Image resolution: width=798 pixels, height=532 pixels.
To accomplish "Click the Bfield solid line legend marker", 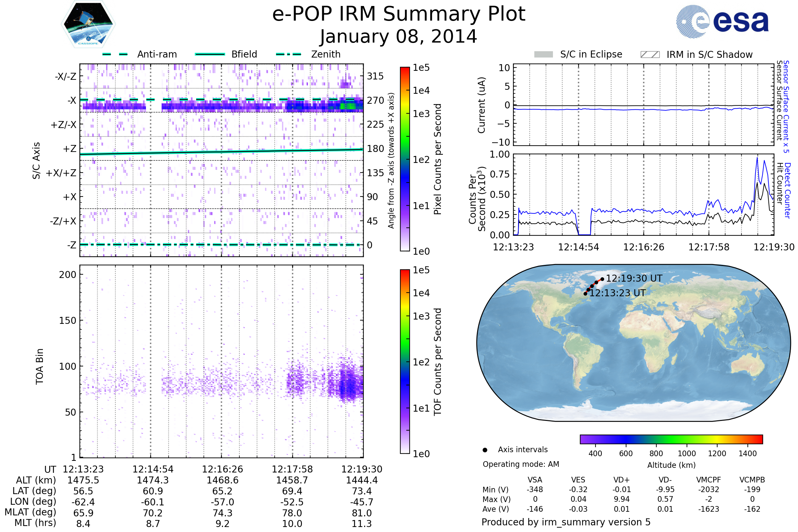I will [210, 54].
